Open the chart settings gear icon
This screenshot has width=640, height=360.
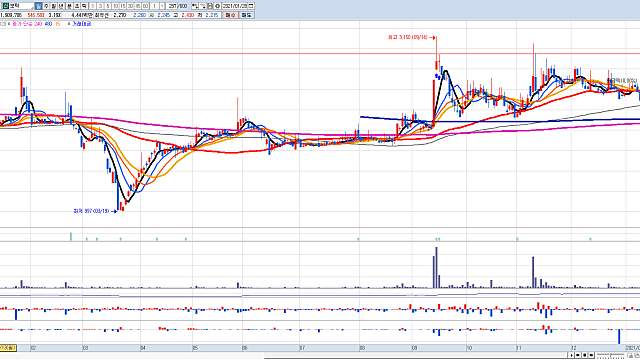click(x=218, y=6)
